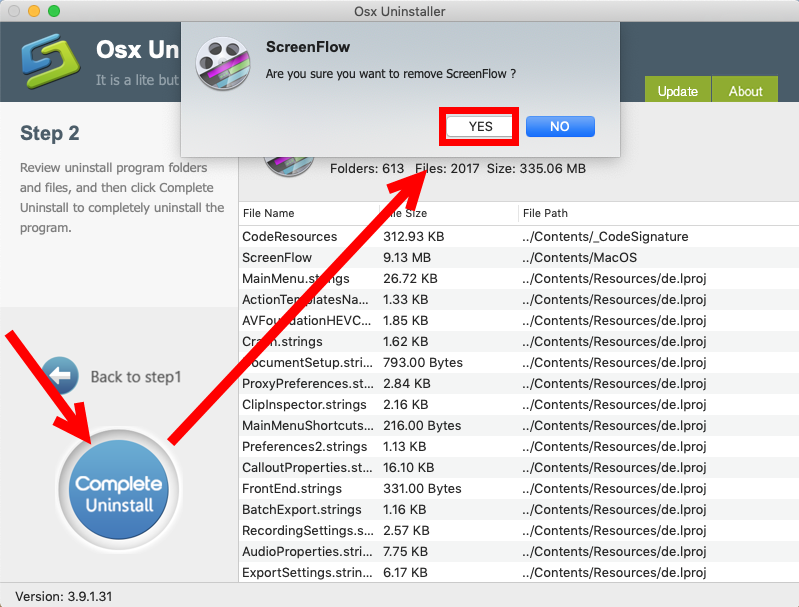Sort by the File Path column header
Screen dimensions: 799x607
545,213
